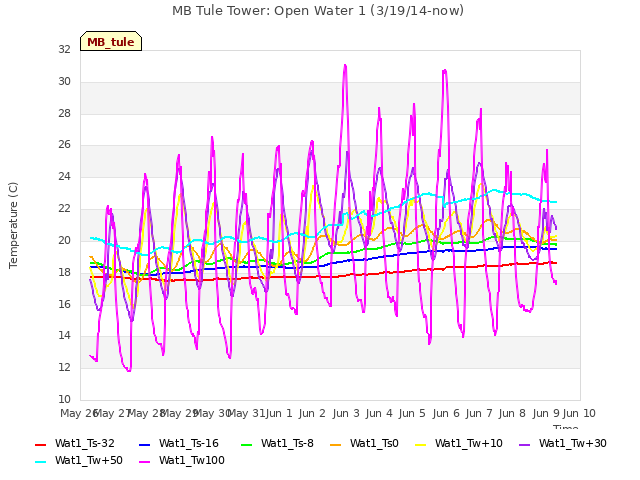Click the y-axis value 18
Image resolution: width=640 pixels, height=480 pixels.
coord(64,272)
